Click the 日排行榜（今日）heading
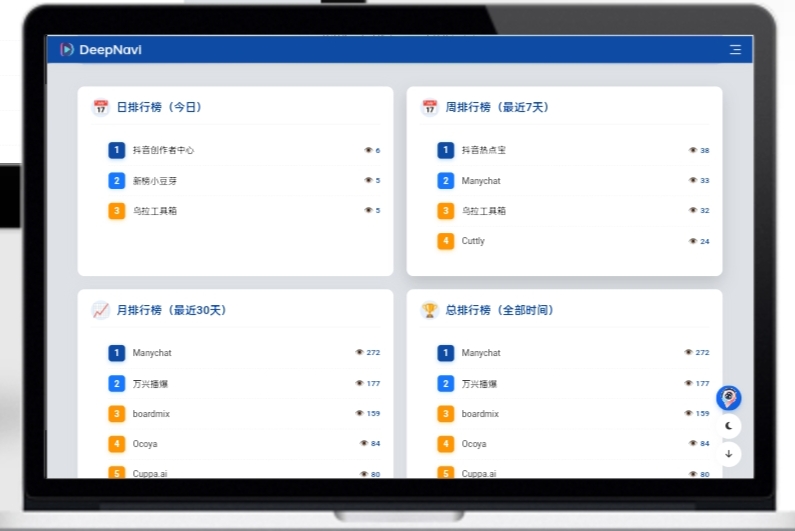 pos(160,107)
